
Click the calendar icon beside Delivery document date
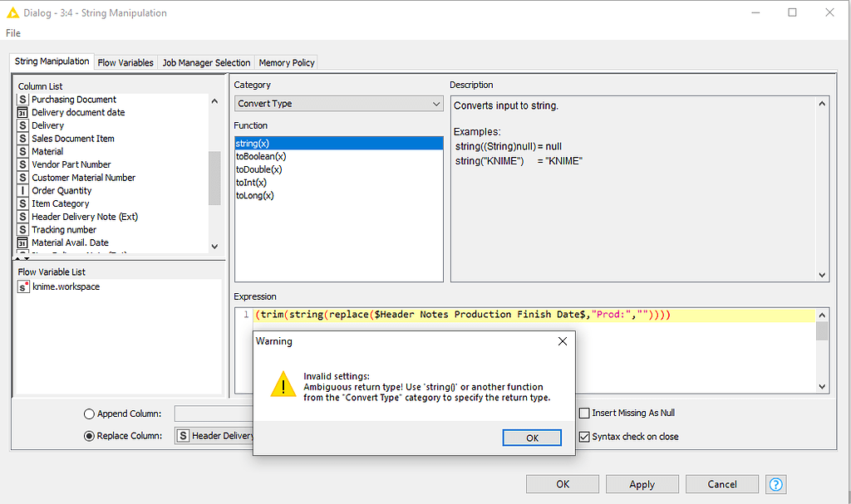pos(22,112)
